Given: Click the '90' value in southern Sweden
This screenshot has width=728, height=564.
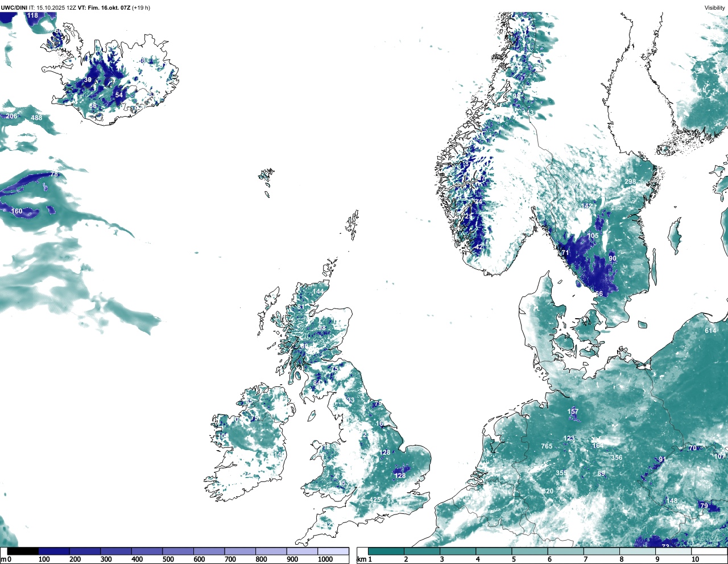Looking at the screenshot, I should [613, 258].
